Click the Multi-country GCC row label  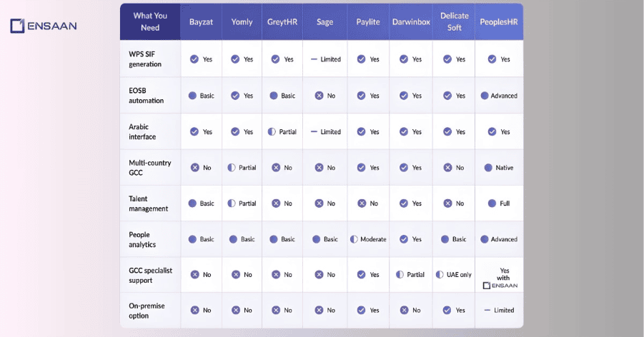coord(150,168)
